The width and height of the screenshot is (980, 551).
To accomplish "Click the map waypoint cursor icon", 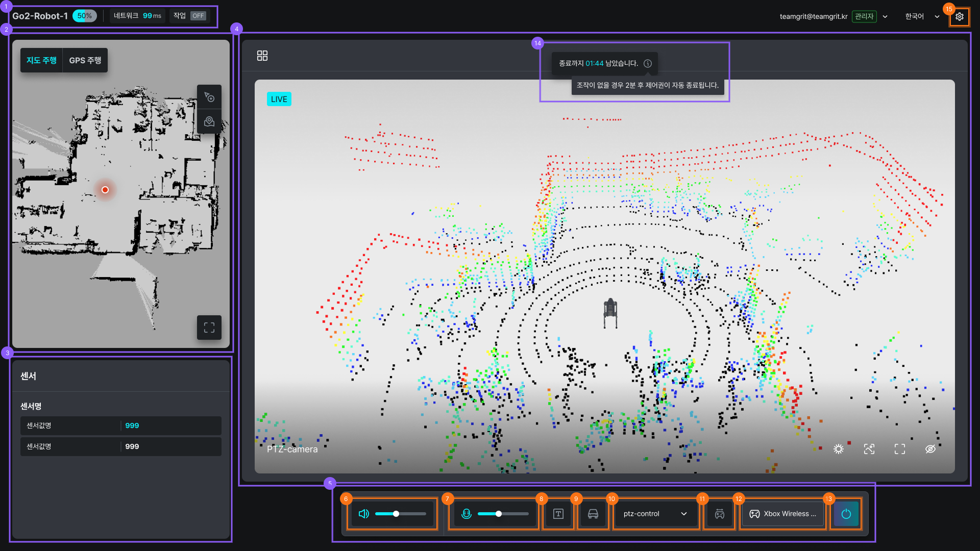I will (x=209, y=97).
